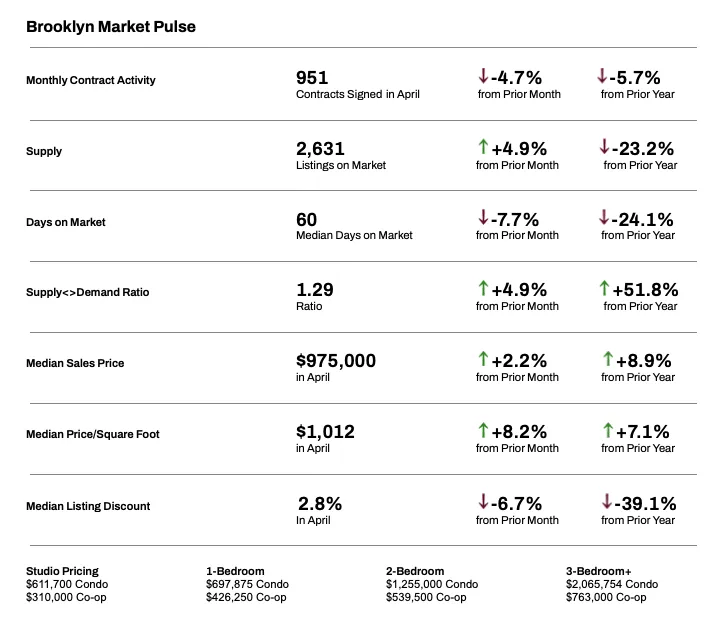Image resolution: width=714 pixels, height=620 pixels.
Task: Click the 2,631 listings on market figure
Action: [x=320, y=148]
